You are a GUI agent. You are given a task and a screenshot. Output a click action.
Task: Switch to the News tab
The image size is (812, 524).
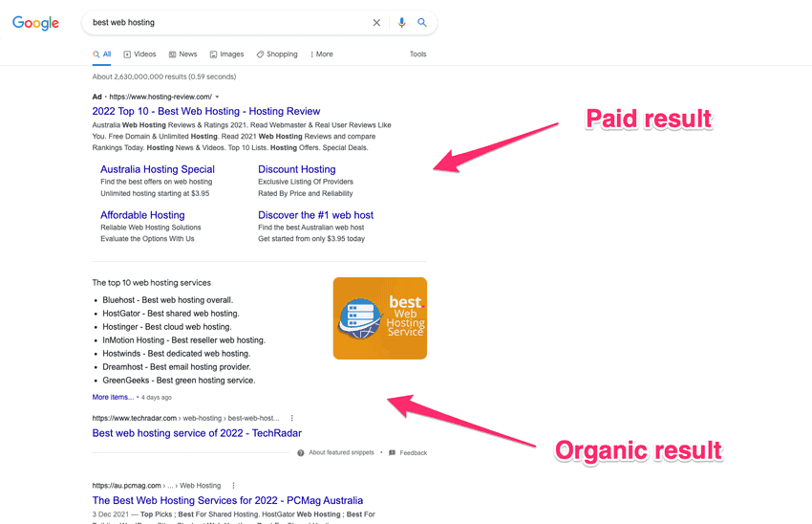coord(182,54)
